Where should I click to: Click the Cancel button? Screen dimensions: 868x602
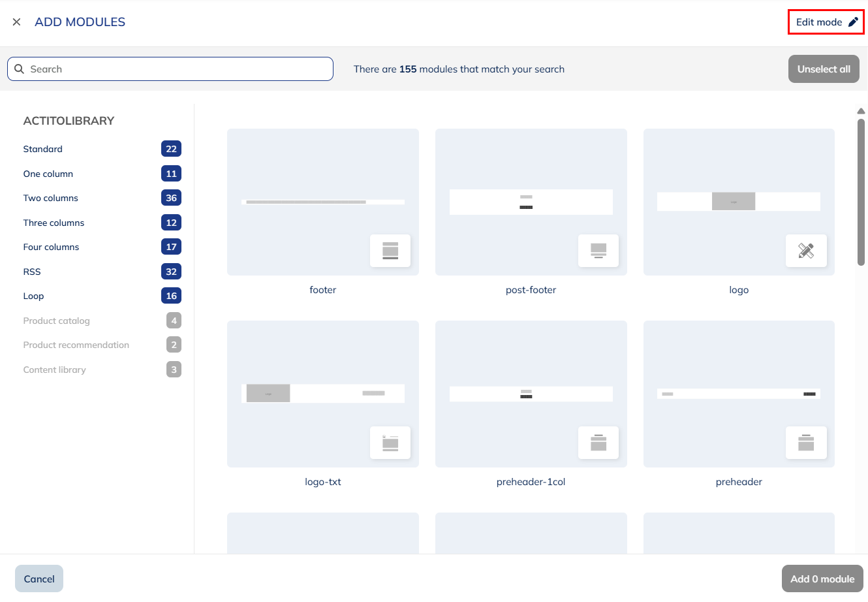[x=39, y=578]
